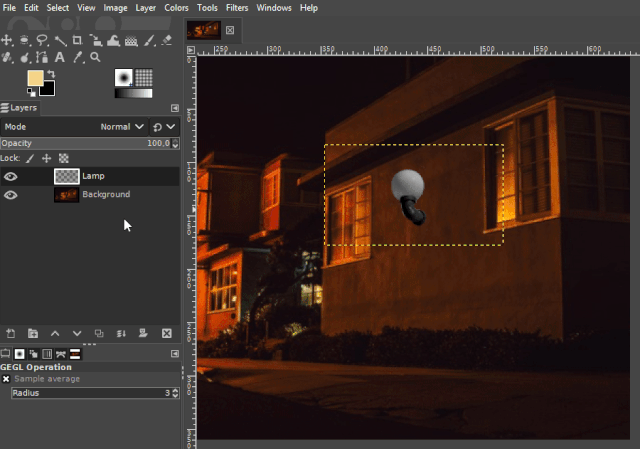The image size is (640, 449).
Task: Select the Paintbrush tool
Action: coord(149,40)
